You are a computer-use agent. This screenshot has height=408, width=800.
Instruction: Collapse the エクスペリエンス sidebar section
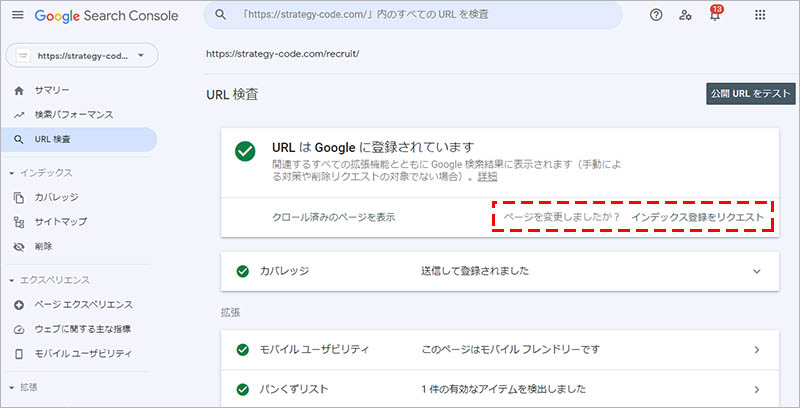[x=50, y=279]
